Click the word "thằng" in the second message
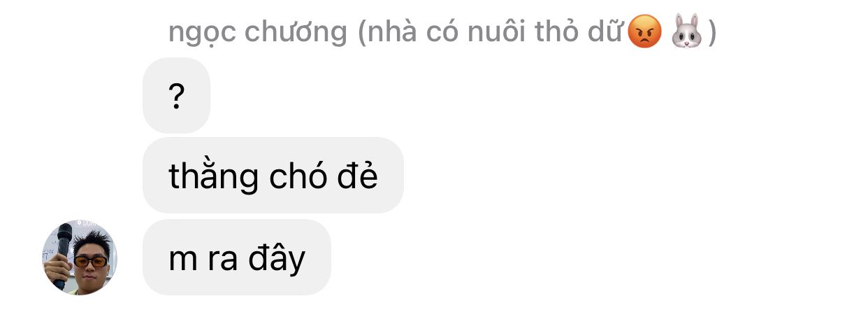The image size is (868, 324). [214, 177]
